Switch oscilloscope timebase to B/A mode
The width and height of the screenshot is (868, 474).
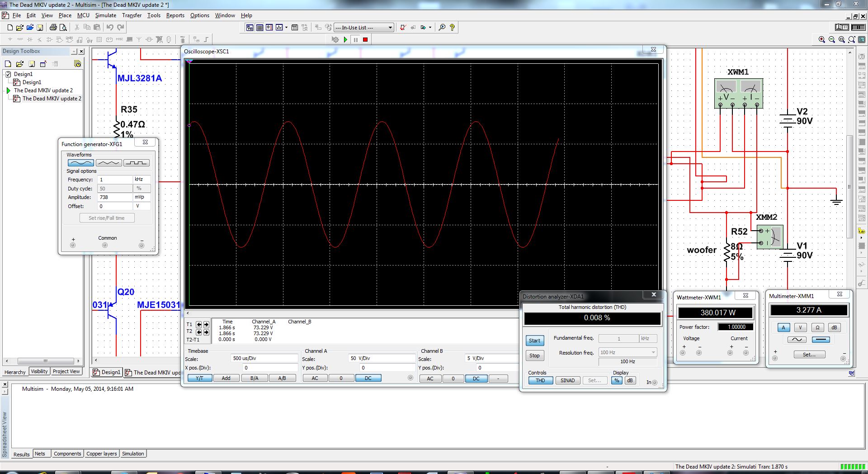coord(255,378)
